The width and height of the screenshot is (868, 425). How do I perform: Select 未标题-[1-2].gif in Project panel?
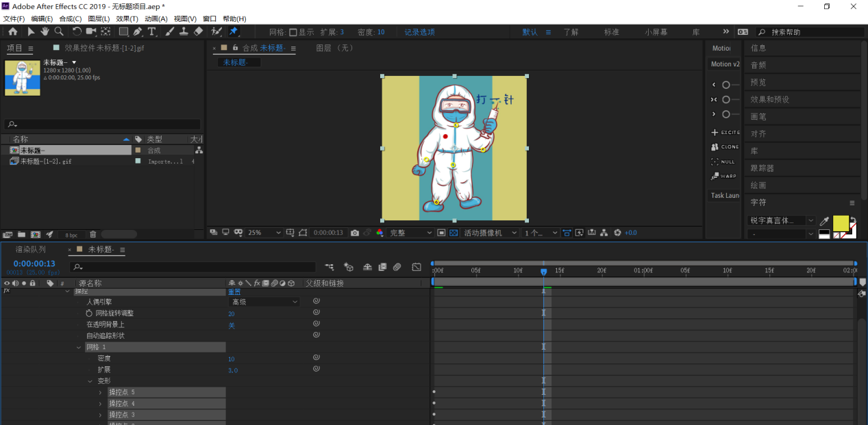pos(46,162)
